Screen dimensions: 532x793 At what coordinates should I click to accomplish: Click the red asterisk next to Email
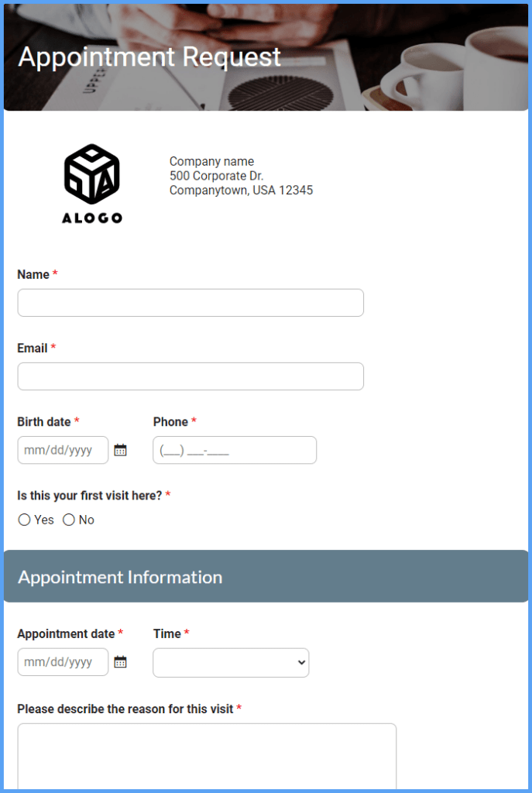53,348
